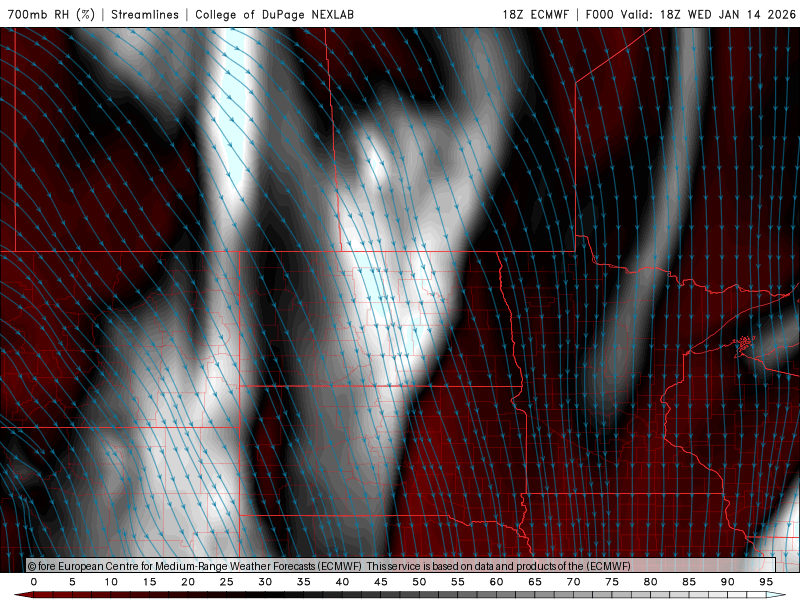Viewport: 800px width, 600px height.
Task: Click the '30' colorbar scale label
Action: (x=265, y=582)
